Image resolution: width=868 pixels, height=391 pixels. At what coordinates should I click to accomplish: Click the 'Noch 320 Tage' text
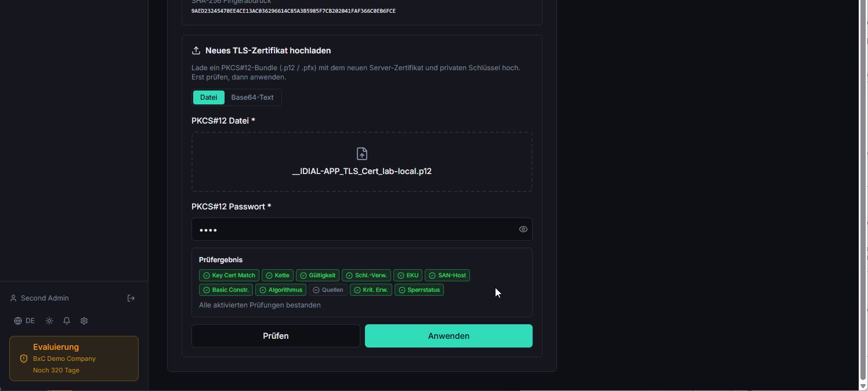click(x=56, y=370)
